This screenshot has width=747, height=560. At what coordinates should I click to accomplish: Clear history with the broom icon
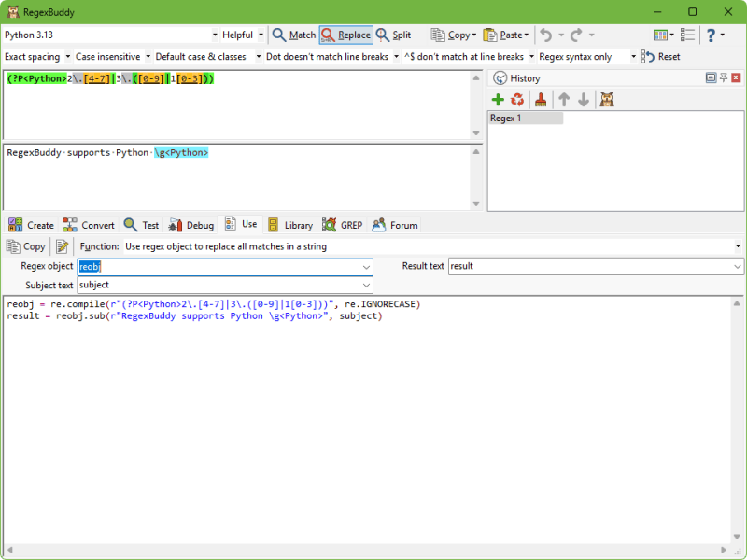point(541,100)
